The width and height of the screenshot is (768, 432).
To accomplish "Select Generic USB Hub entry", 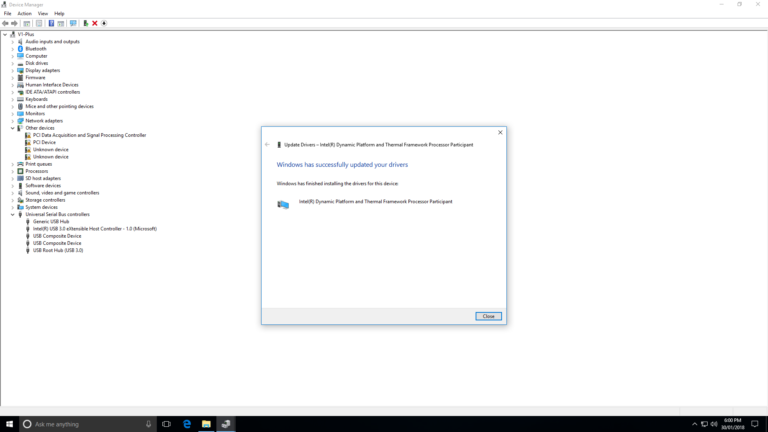I will [51, 221].
